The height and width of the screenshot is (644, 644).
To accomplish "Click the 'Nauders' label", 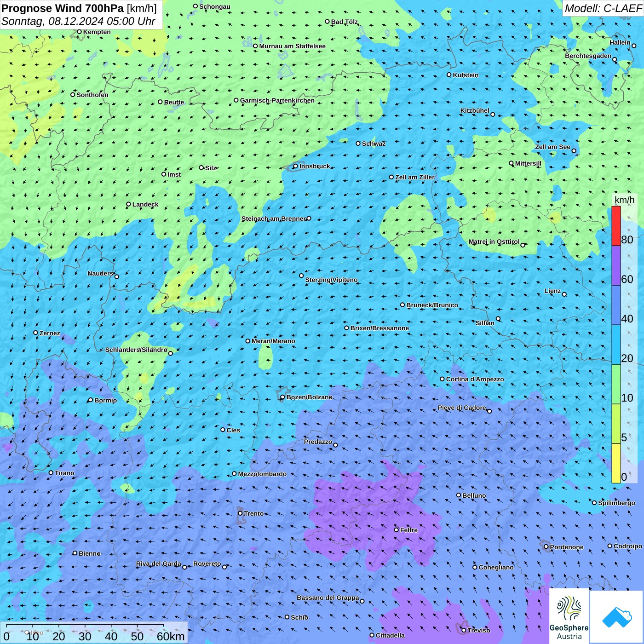I will point(100,273).
